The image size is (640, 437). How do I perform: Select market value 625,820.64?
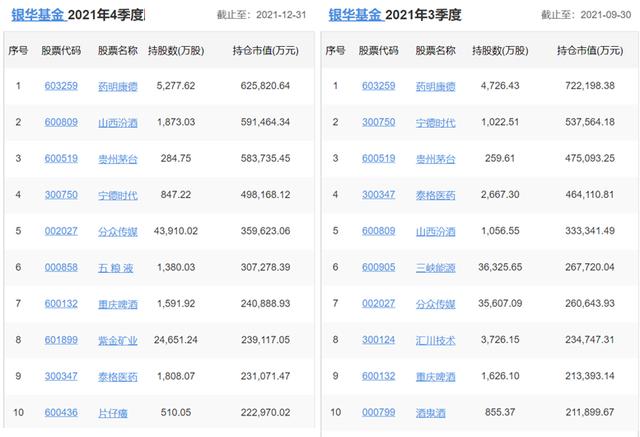265,86
